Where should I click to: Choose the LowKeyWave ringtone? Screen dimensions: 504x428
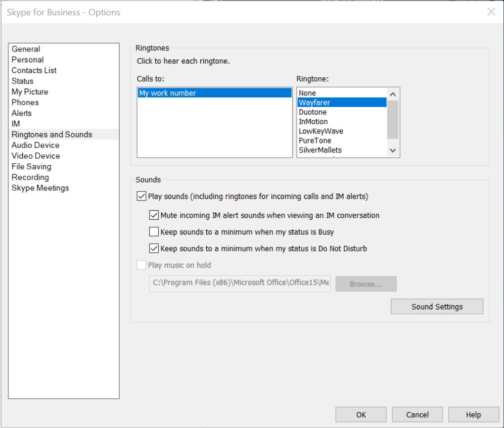tap(342, 131)
